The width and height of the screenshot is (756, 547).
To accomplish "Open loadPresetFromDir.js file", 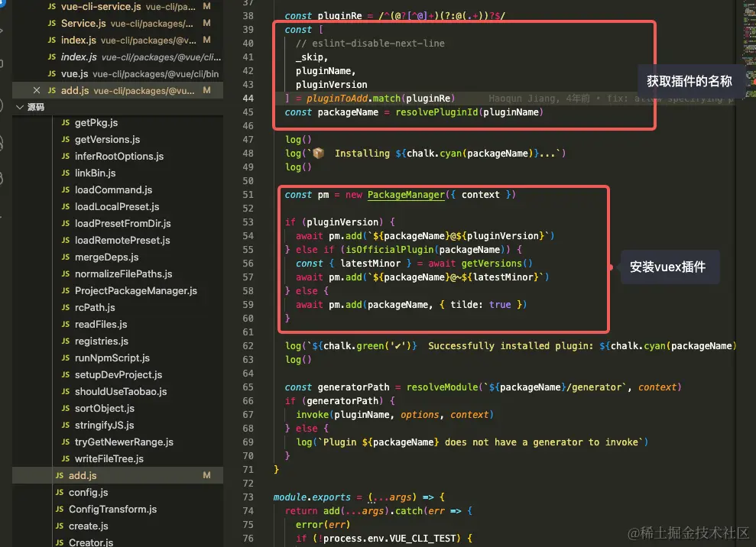I will (122, 224).
